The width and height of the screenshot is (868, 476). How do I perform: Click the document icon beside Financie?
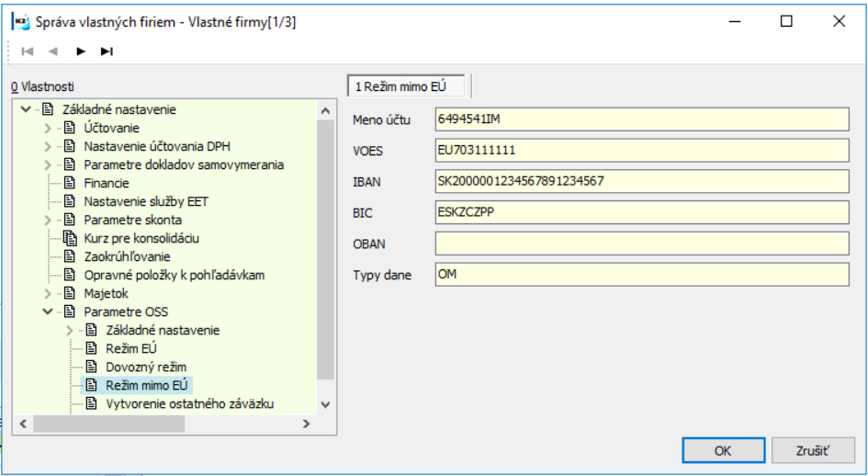pos(70,183)
